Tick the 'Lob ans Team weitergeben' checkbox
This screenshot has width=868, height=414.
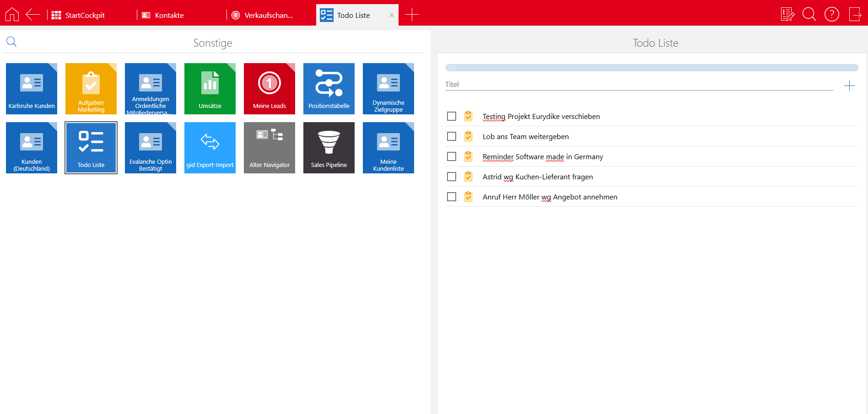(452, 136)
